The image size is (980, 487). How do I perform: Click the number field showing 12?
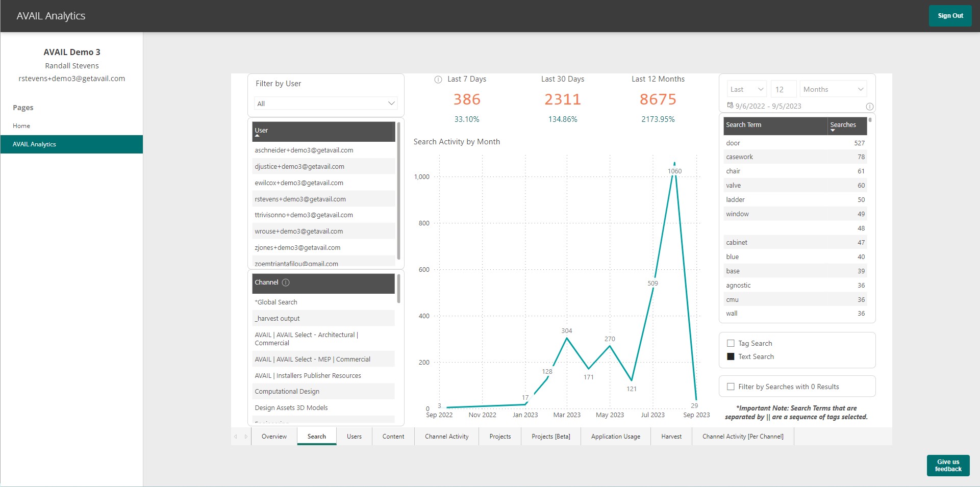[x=784, y=89]
